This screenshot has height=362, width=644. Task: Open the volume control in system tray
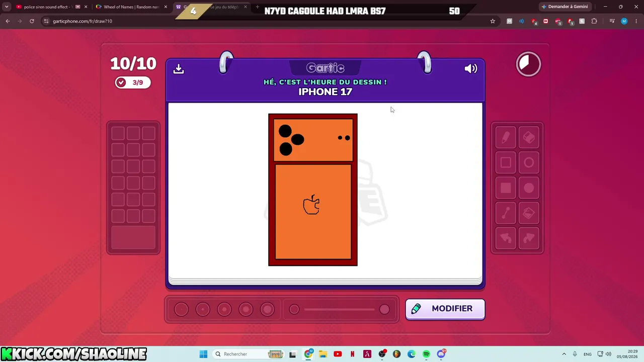pyautogui.click(x=608, y=354)
